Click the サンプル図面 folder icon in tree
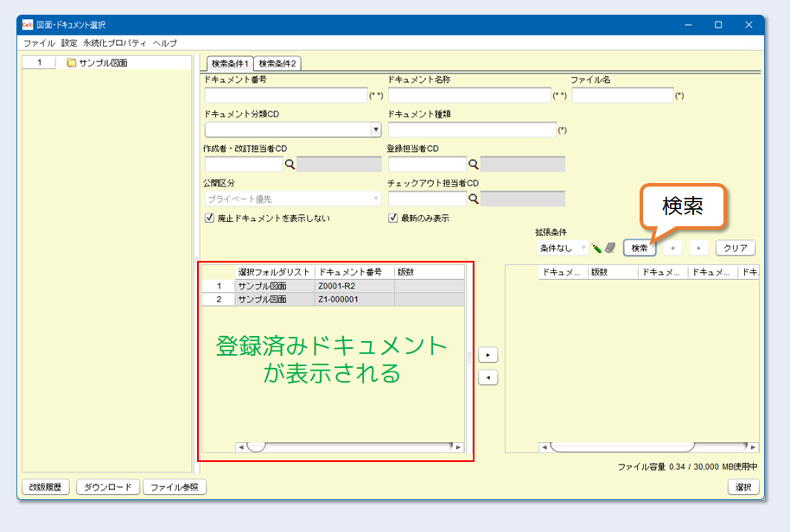 coord(72,62)
